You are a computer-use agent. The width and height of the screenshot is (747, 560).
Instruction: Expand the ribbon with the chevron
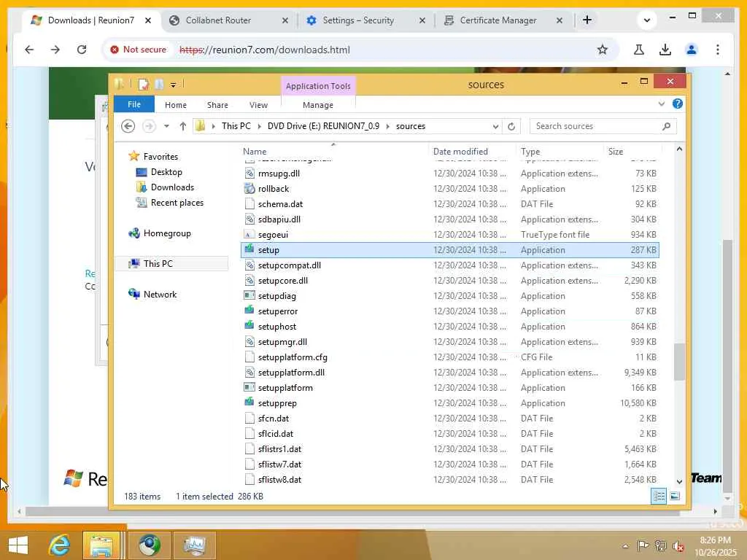tap(661, 104)
